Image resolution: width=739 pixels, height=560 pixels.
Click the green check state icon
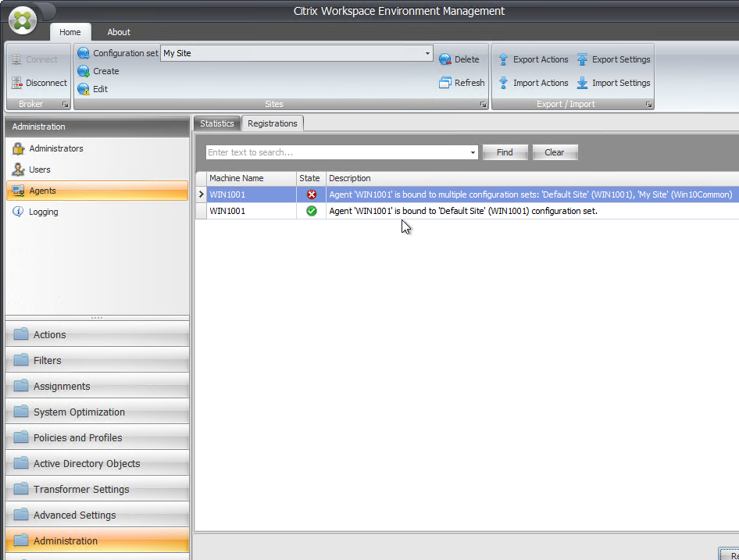click(x=312, y=211)
